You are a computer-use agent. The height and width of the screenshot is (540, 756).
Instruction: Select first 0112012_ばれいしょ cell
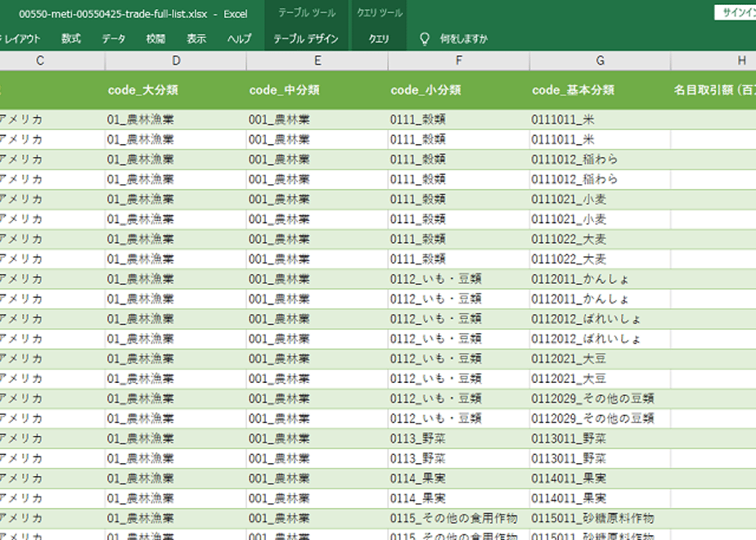600,319
